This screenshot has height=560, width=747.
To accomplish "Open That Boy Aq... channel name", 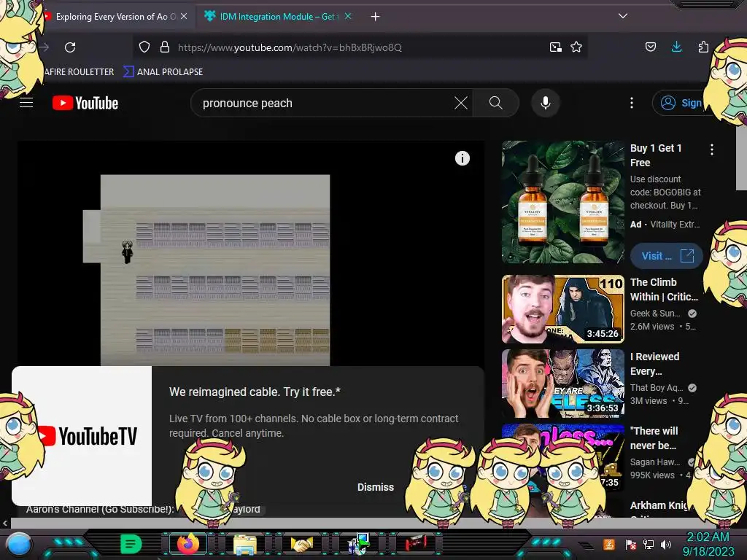I will pos(657,388).
